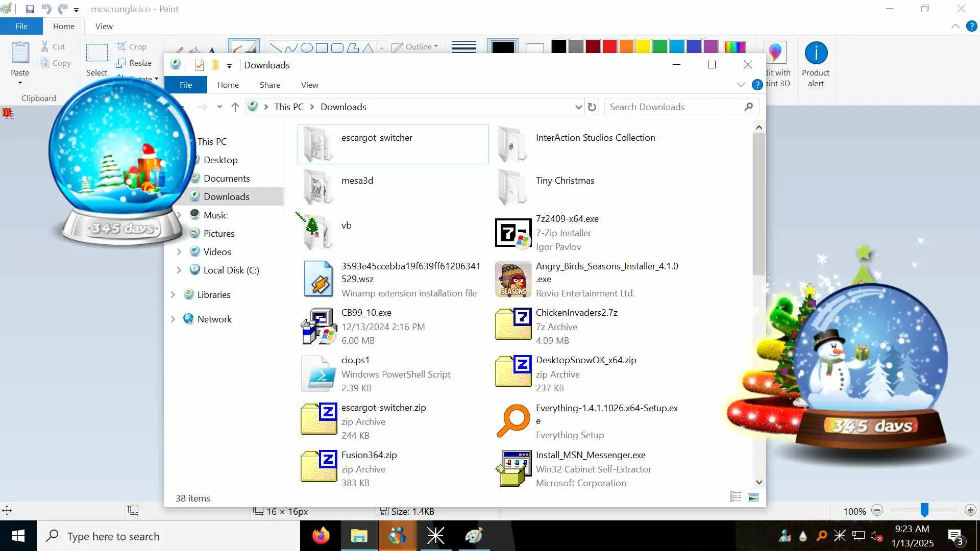Expand the Local Disk (C:) tree node
This screenshot has width=980, height=551.
[x=179, y=270]
